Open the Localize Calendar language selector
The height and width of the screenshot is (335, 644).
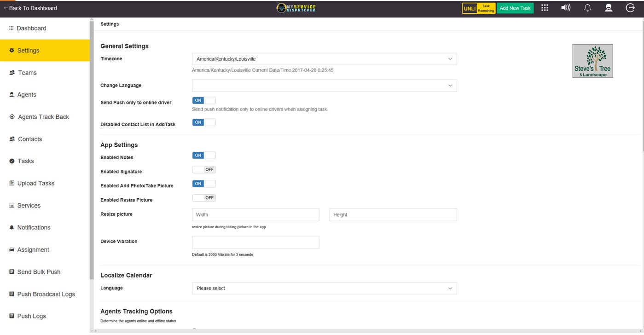[x=324, y=288]
